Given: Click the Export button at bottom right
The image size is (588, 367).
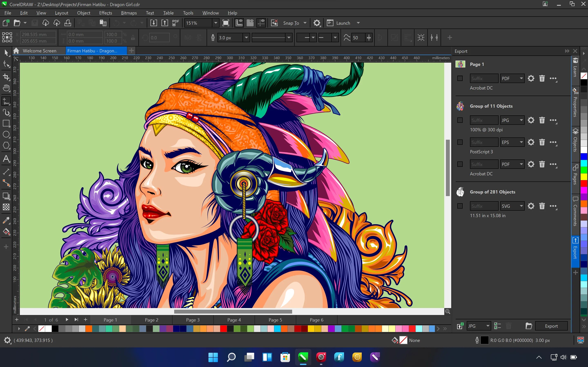Looking at the screenshot, I should pos(551,326).
